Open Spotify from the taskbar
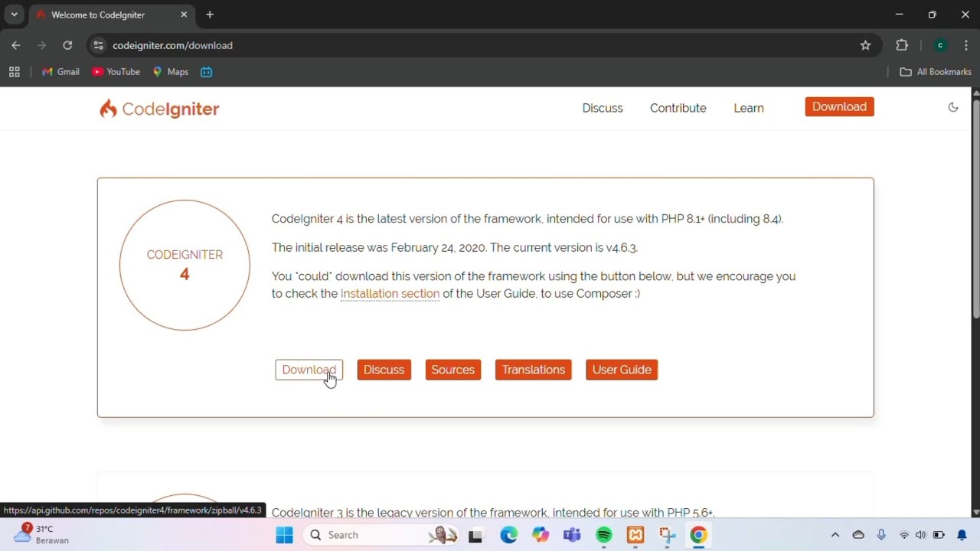Image resolution: width=980 pixels, height=551 pixels. pyautogui.click(x=604, y=535)
